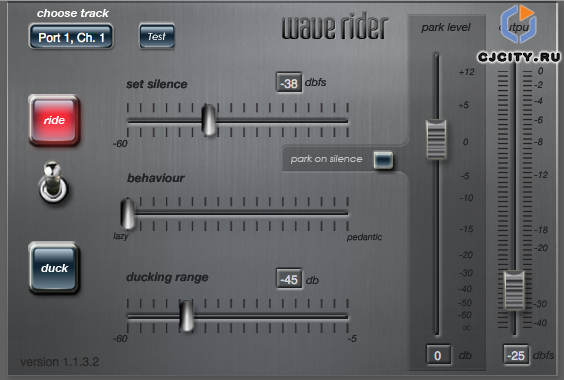Toggle the red ride button
The image size is (564, 380).
click(x=54, y=120)
